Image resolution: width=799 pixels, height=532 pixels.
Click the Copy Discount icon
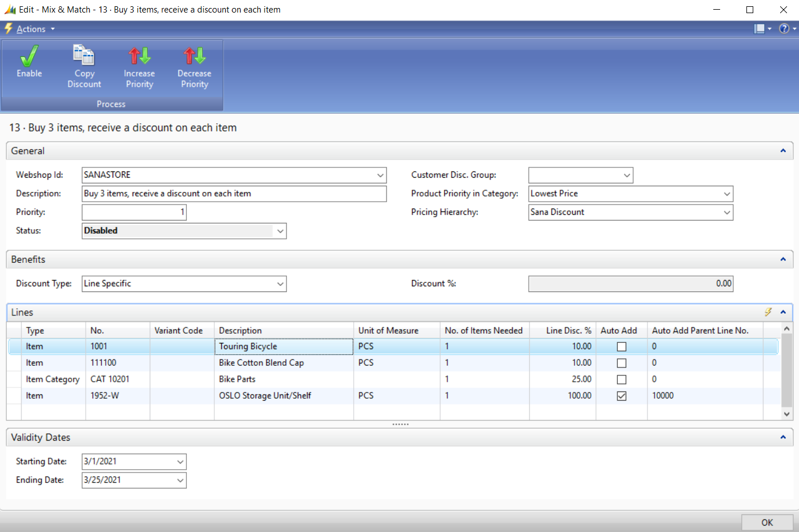pyautogui.click(x=84, y=55)
